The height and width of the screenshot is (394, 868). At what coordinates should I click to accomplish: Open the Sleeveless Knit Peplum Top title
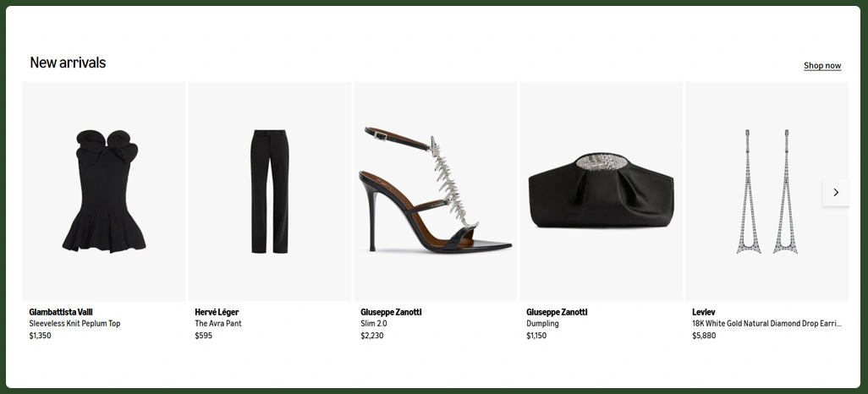click(x=74, y=324)
